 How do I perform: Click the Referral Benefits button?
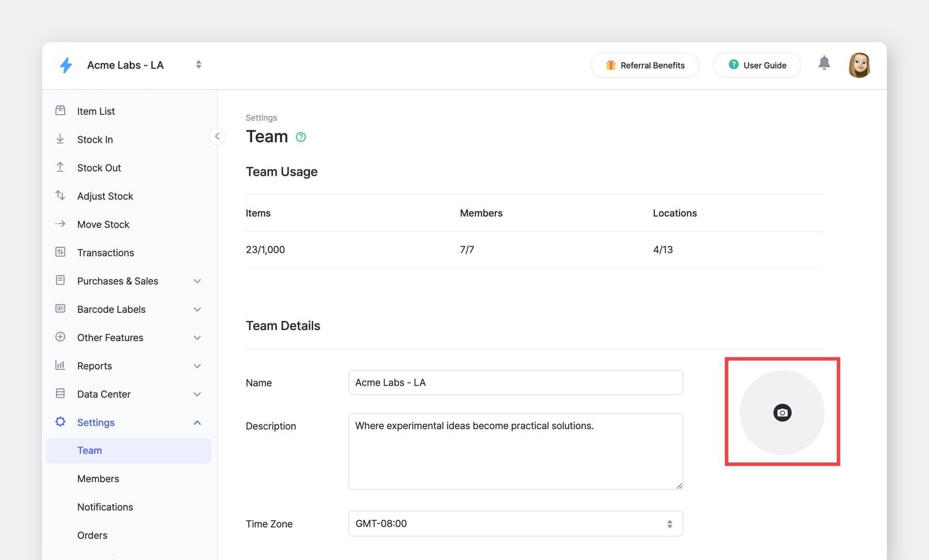pos(645,65)
